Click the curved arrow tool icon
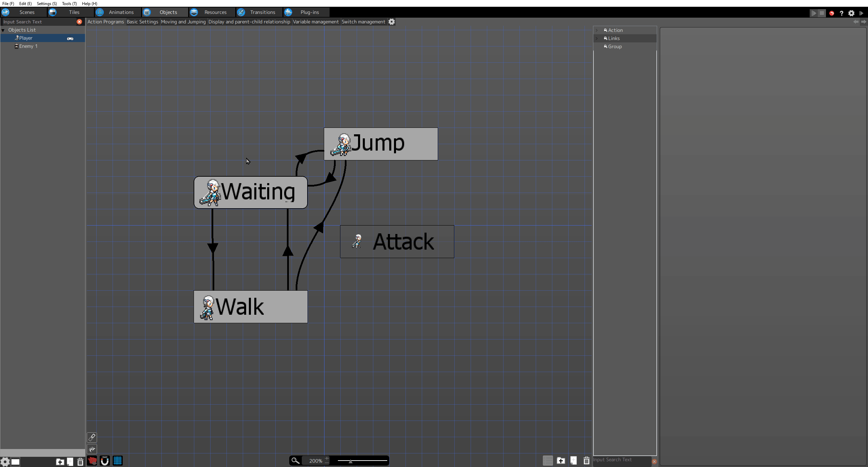868x467 pixels. [92, 449]
